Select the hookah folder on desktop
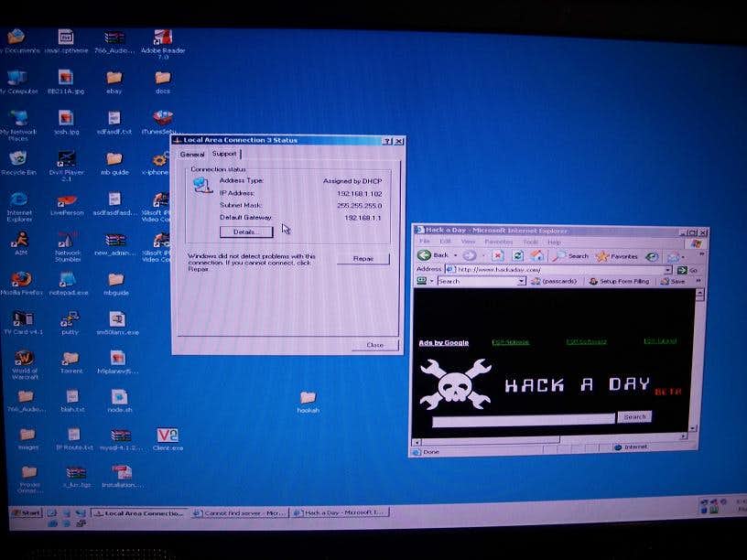Screen dimensions: 747x560 point(308,398)
